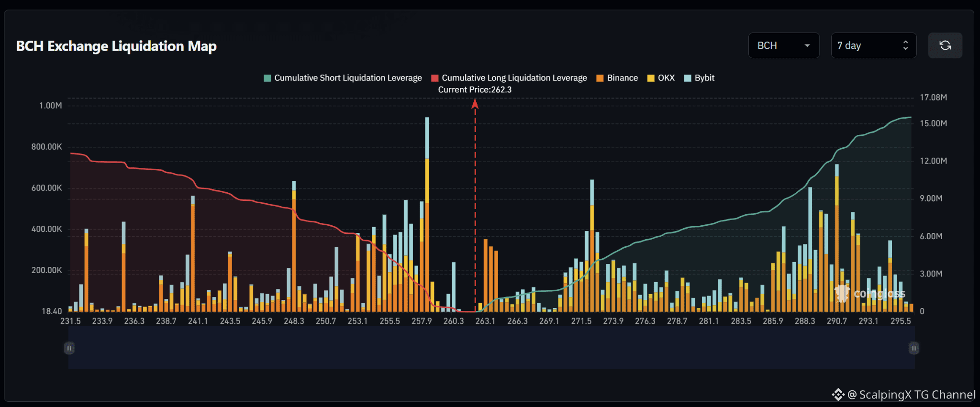The width and height of the screenshot is (980, 407).
Task: Click the "241.1" price axis label
Action: (198, 321)
